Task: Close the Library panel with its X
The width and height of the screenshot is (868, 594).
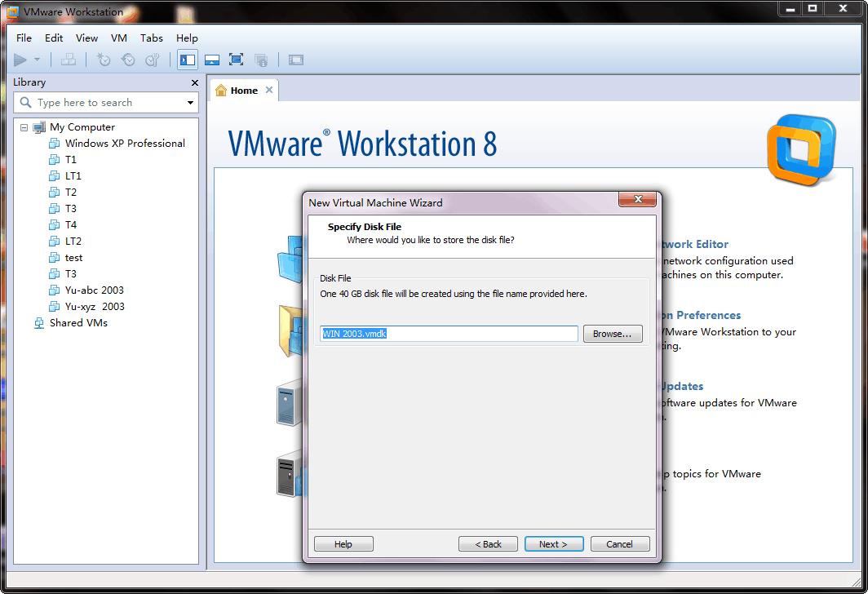Action: tap(194, 82)
